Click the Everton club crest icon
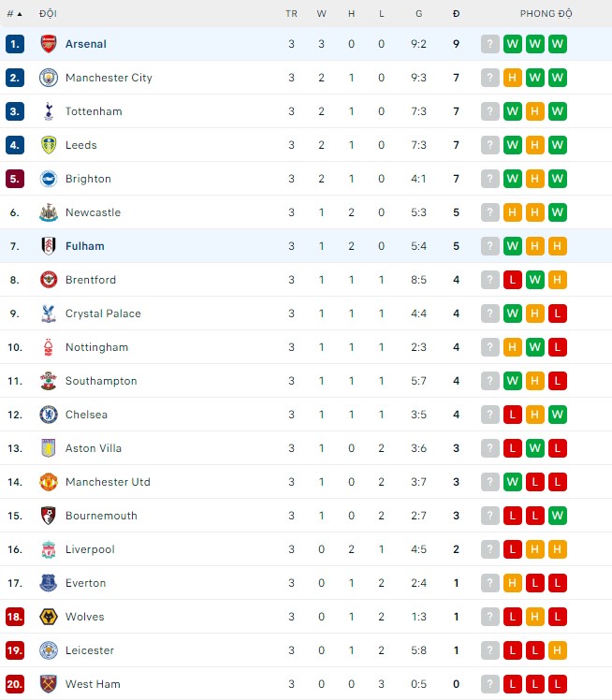612x700 pixels. coord(49,583)
